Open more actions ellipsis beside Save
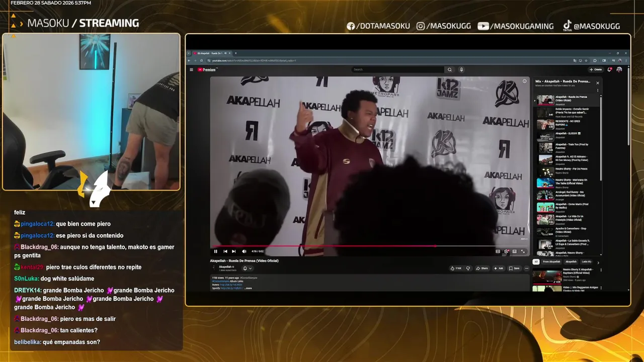This screenshot has height=362, width=644. (527, 268)
